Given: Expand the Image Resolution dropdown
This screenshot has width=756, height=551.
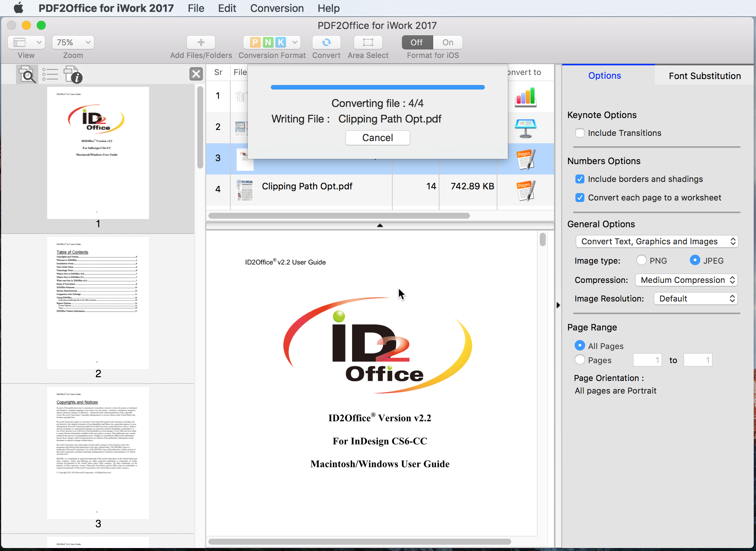Looking at the screenshot, I should click(695, 299).
